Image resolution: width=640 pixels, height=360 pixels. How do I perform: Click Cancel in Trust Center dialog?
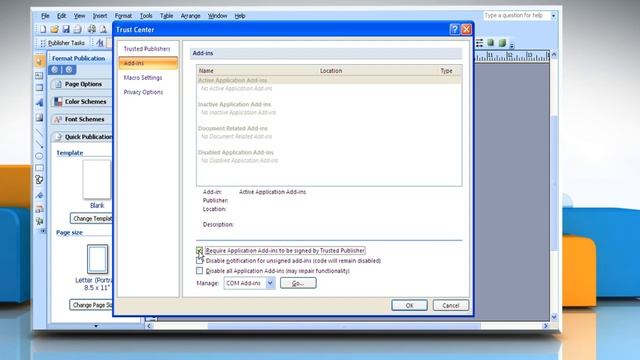(451, 305)
